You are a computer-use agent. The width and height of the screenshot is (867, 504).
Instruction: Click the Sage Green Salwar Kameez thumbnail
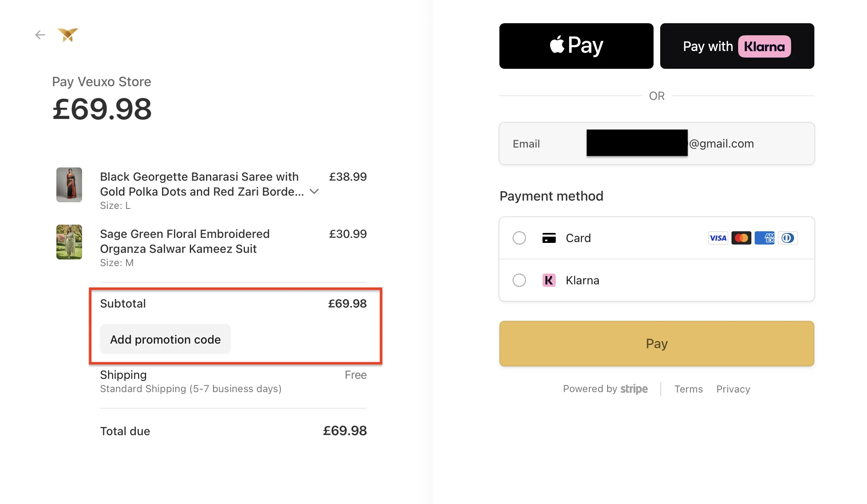69,242
